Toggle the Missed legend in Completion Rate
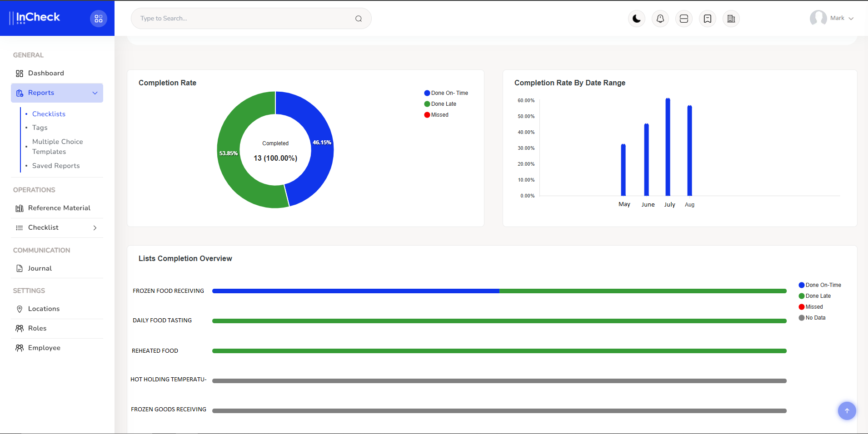This screenshot has height=434, width=868. (436, 115)
